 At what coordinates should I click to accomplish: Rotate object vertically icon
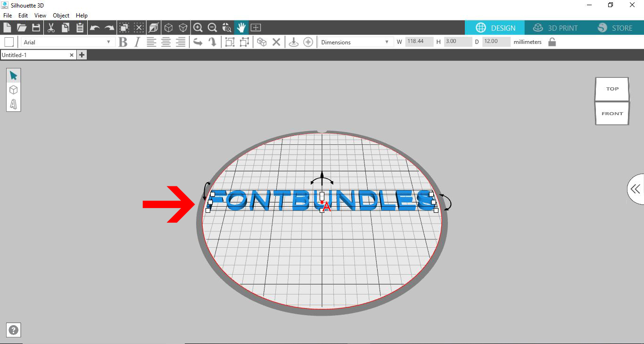(x=213, y=42)
